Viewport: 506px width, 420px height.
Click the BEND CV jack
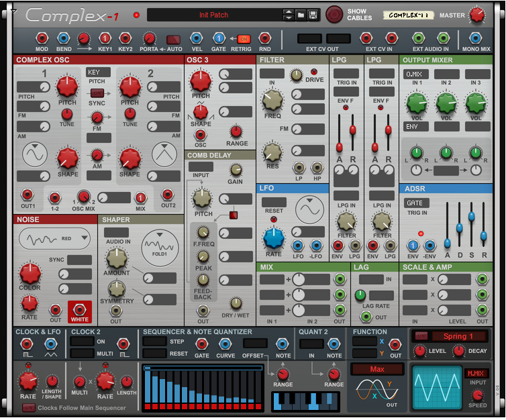click(x=64, y=38)
